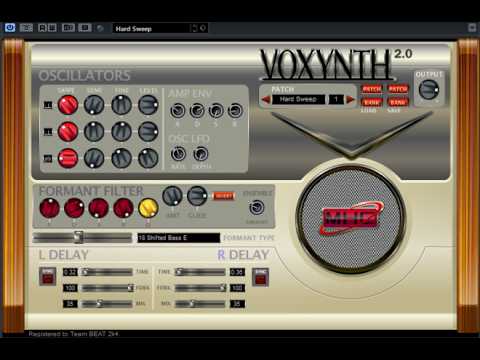
Task: Select the previous patch with the left red arrow
Action: point(266,99)
